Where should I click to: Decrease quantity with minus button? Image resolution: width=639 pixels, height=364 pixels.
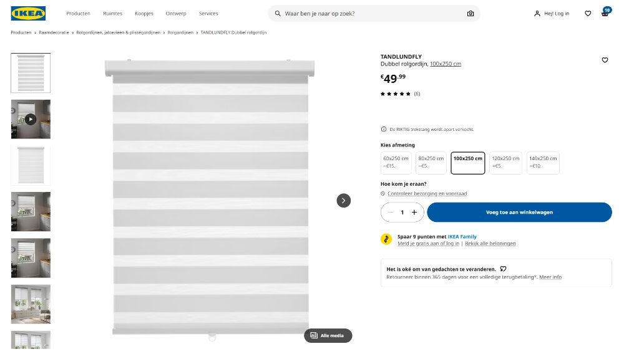pos(391,212)
